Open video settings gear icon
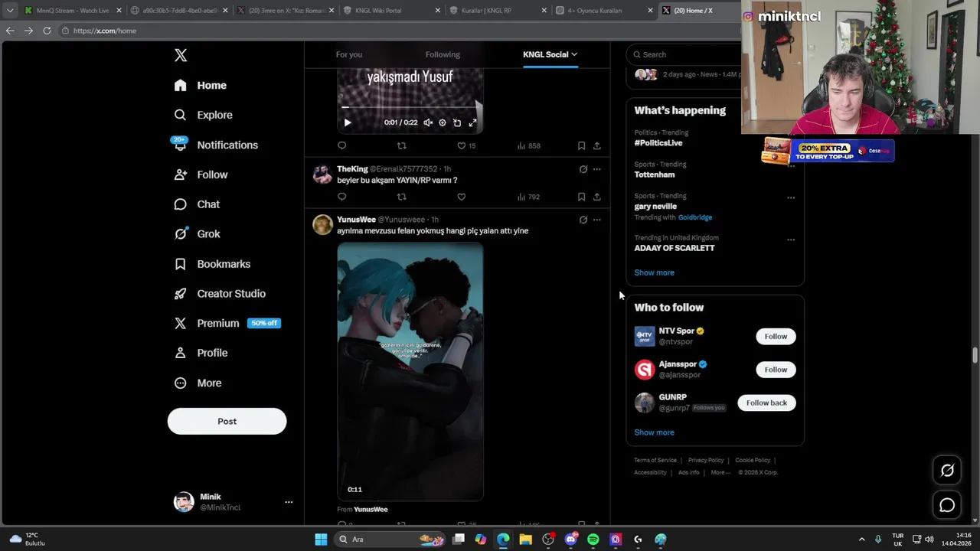The width and height of the screenshot is (980, 551). [442, 122]
